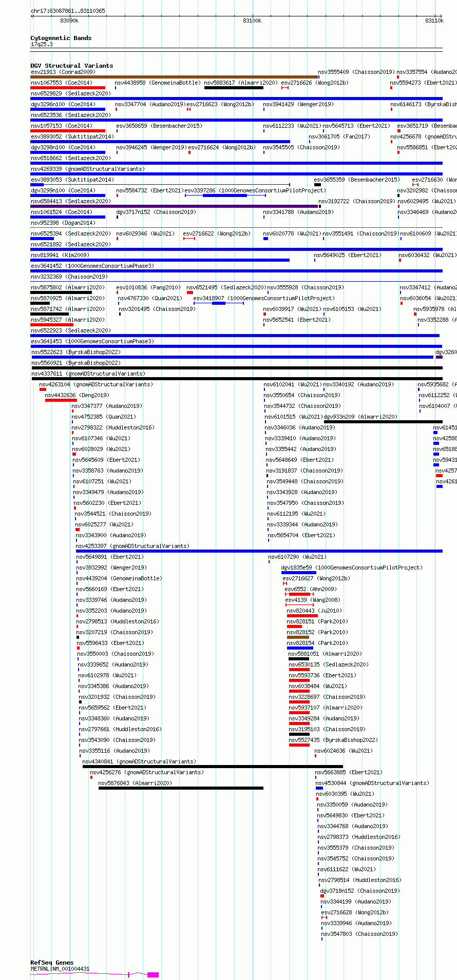Click the brown esv21913 variant bar
Screen dimensions: 457x980
pos(174,77)
